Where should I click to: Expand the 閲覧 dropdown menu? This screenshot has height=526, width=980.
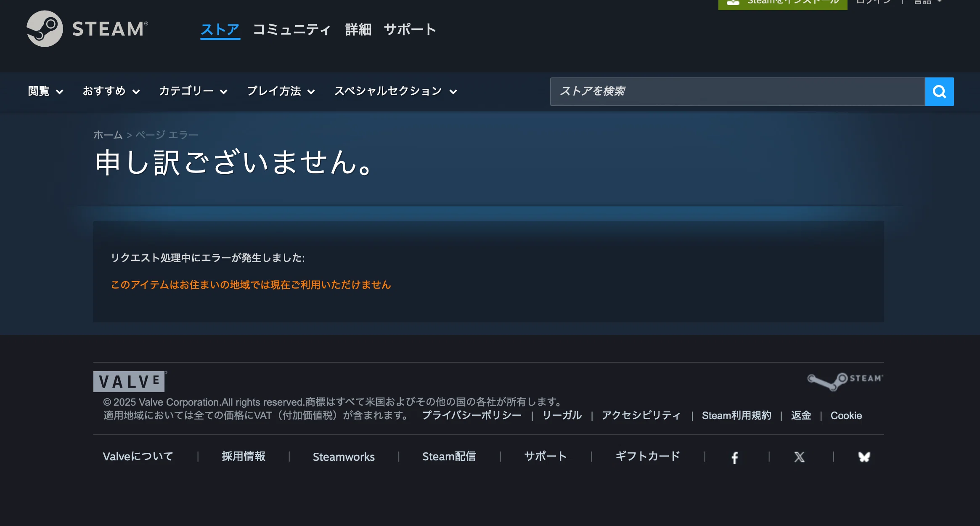[x=46, y=91]
